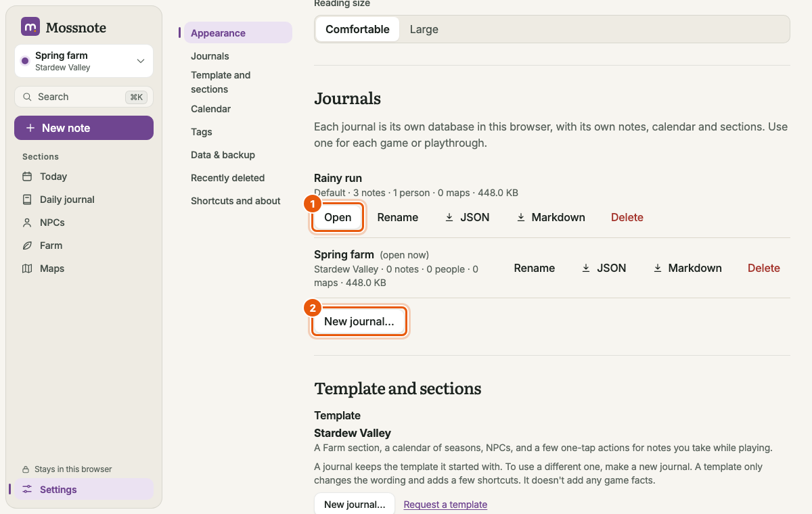
Task: Choose Large reading size
Action: (x=424, y=29)
